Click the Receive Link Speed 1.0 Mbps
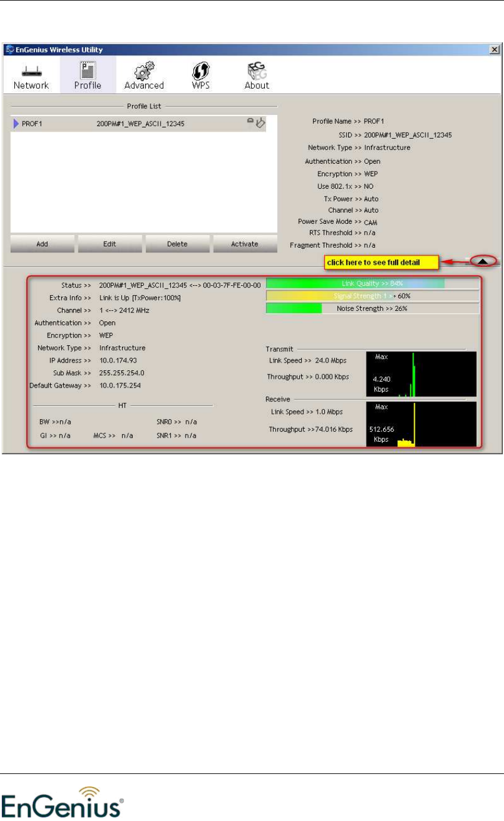 point(306,411)
